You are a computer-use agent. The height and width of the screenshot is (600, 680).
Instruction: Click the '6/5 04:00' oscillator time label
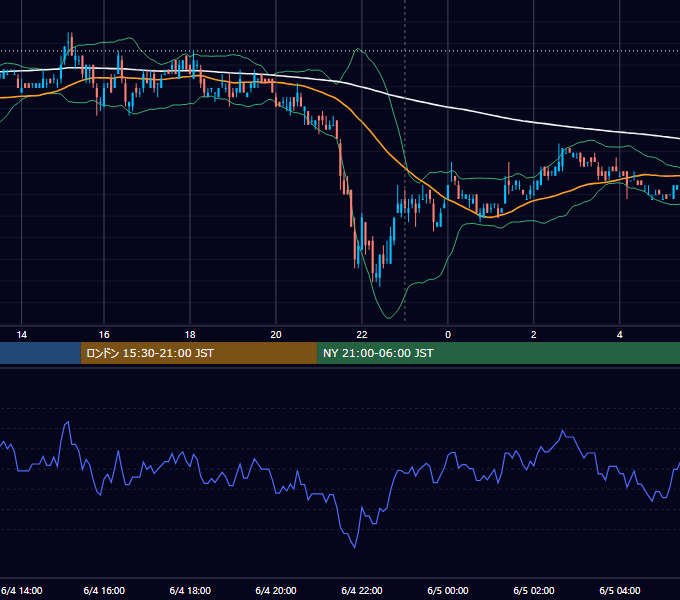pyautogui.click(x=620, y=591)
